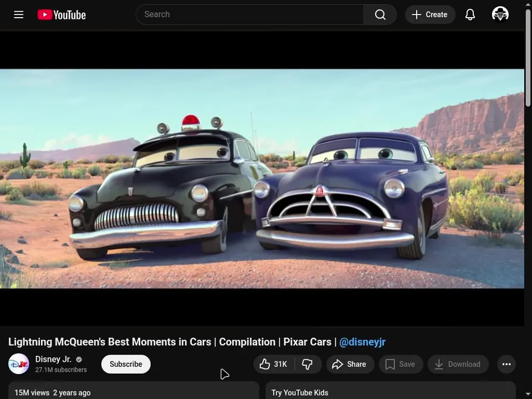Open the Create menu
The image size is (532, 399).
430,14
